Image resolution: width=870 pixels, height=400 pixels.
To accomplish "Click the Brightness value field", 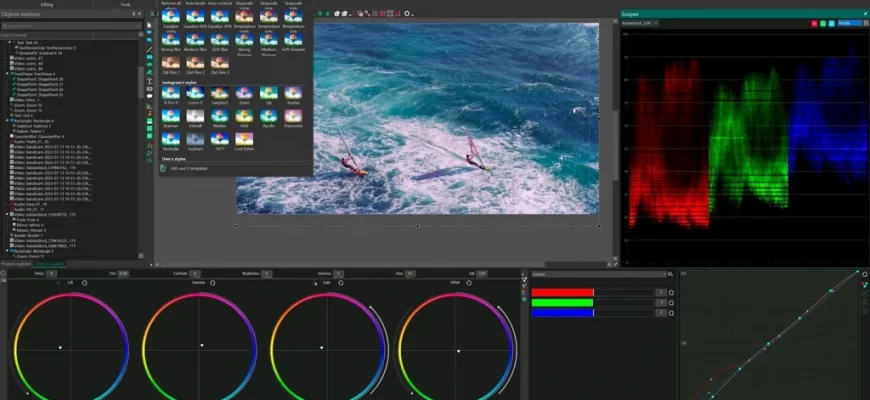I will [x=266, y=274].
